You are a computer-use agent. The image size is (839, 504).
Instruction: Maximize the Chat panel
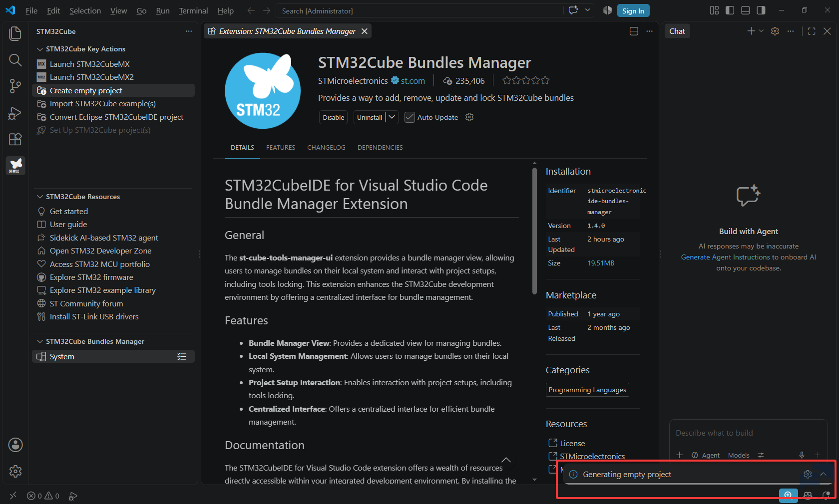pyautogui.click(x=812, y=31)
